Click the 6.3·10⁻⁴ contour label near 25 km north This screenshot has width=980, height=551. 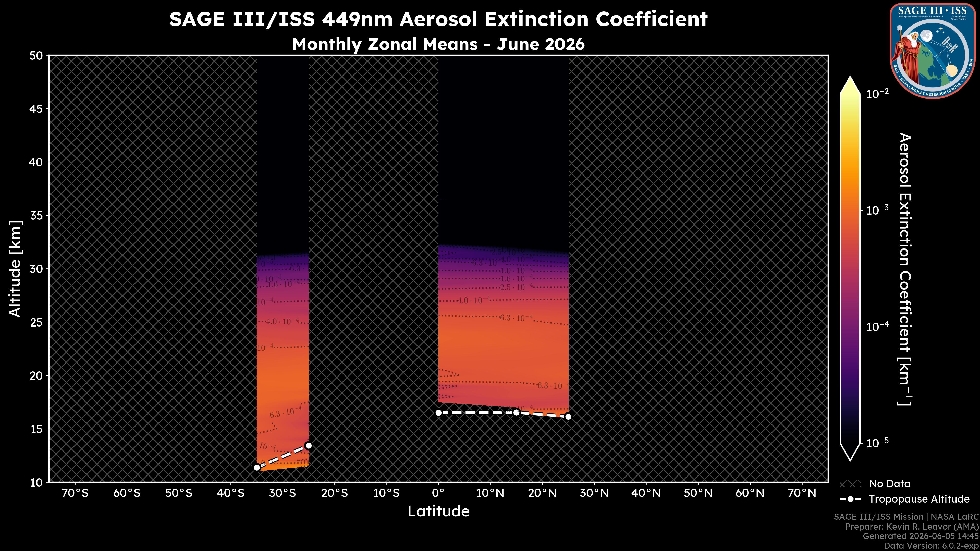516,318
